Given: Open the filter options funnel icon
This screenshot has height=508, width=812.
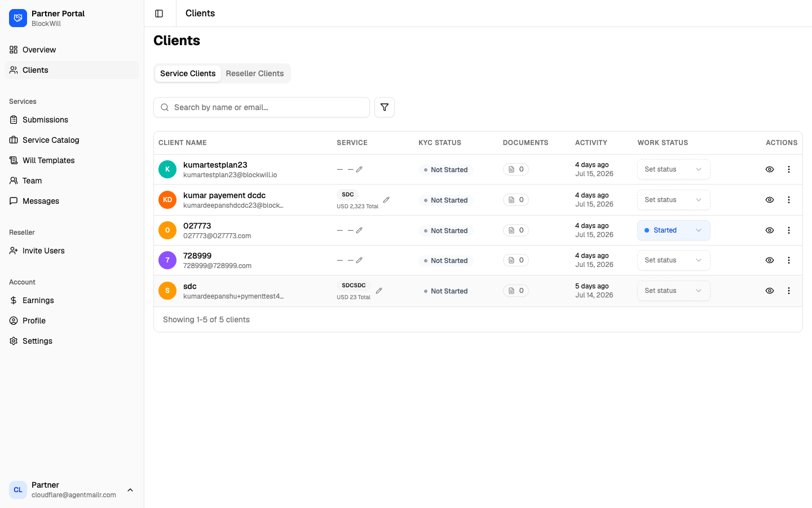Looking at the screenshot, I should [385, 107].
